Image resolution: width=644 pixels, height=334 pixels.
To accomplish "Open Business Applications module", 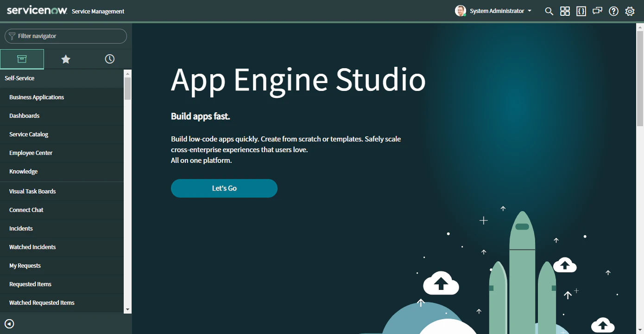I will [62, 97].
